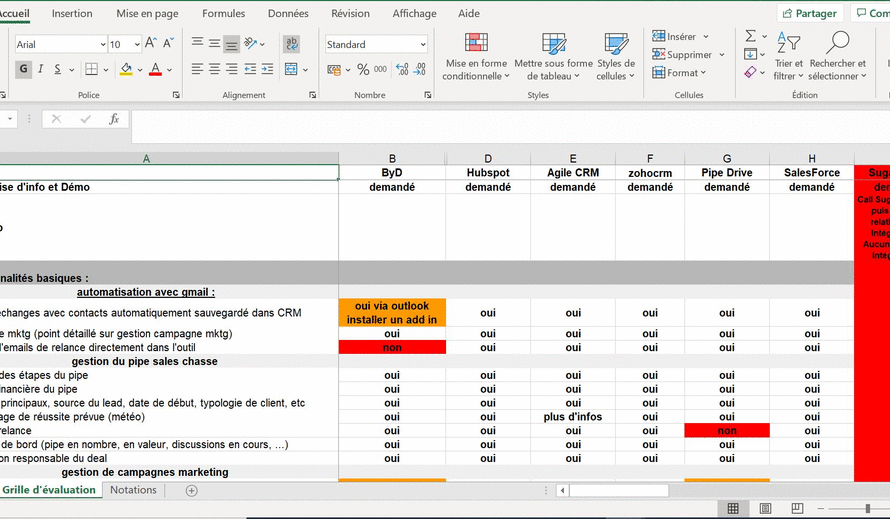Click insert function fx icon
890x519 pixels.
114,119
